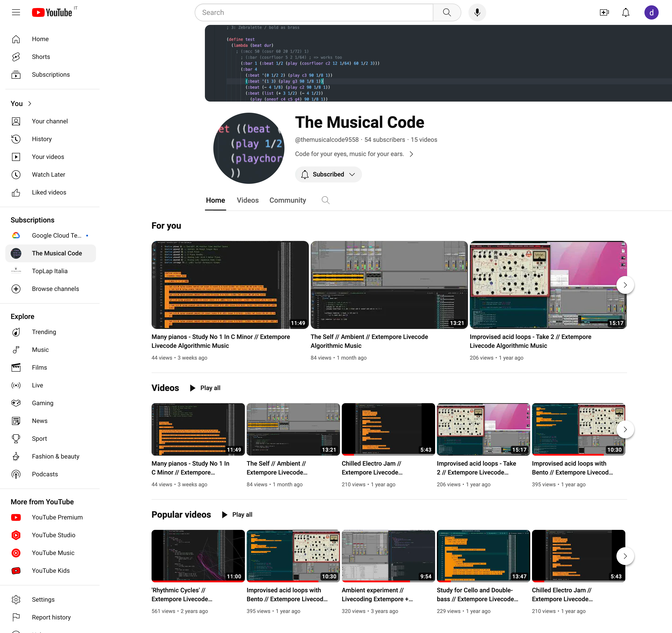
Task: Open Many pianos 11:49 thumbnail in For you
Action: point(230,285)
